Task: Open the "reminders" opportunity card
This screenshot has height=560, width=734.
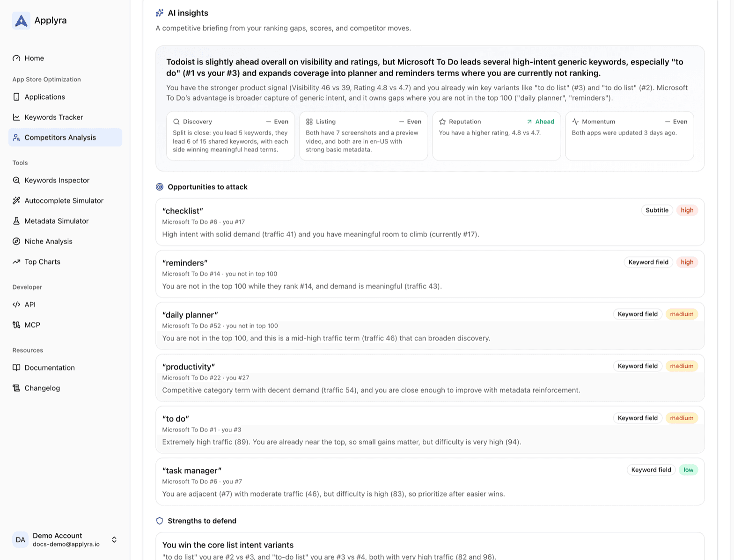Action: pos(430,274)
